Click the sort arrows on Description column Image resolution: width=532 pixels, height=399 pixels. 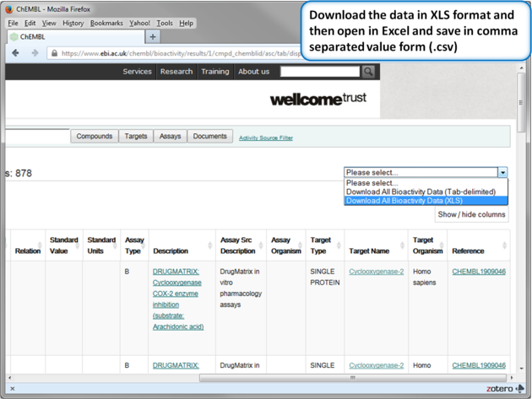pos(210,245)
